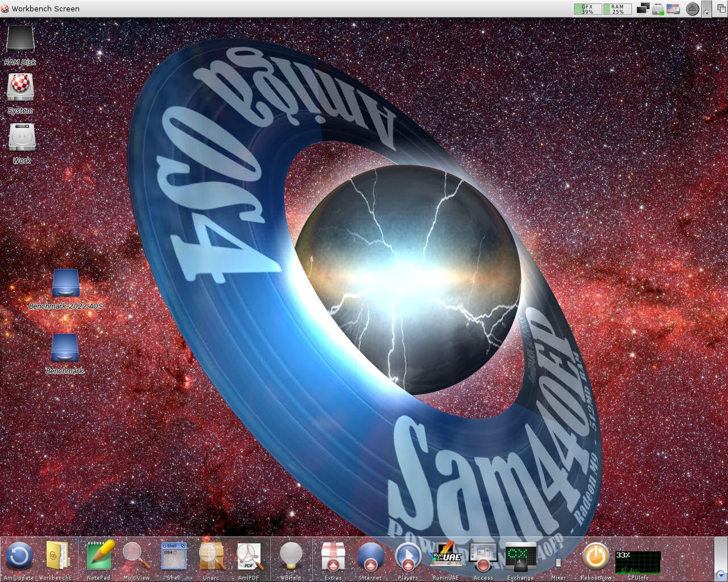Viewport: 728px width, 582px height.
Task: Click the US flag keyboard layout icon
Action: click(673, 9)
